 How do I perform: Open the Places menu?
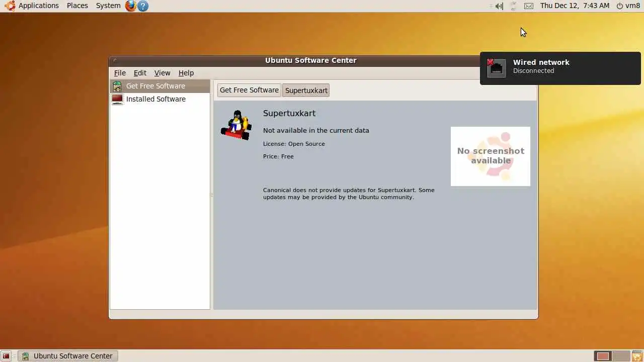(77, 6)
